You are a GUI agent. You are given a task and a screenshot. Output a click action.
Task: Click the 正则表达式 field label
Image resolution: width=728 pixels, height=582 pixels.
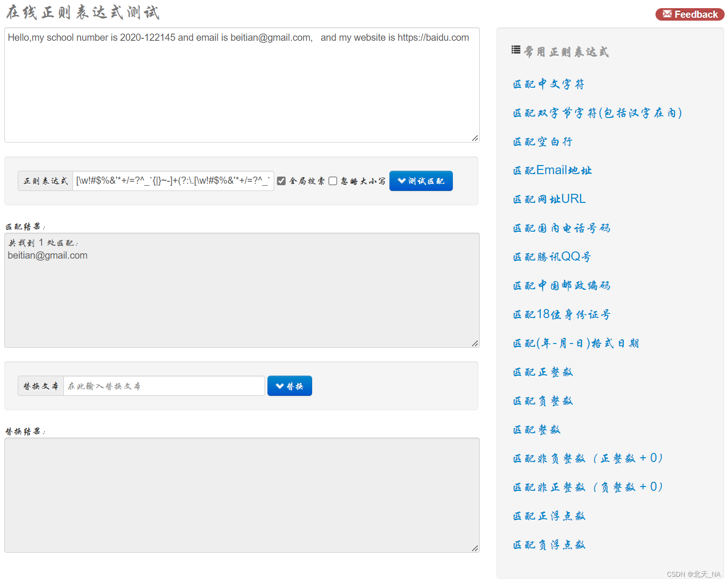46,181
